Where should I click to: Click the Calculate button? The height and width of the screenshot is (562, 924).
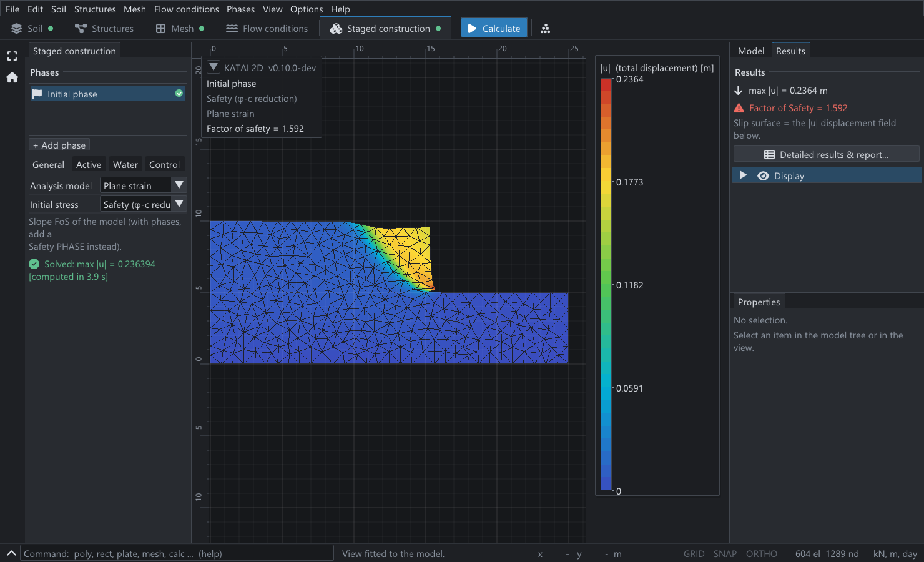494,29
